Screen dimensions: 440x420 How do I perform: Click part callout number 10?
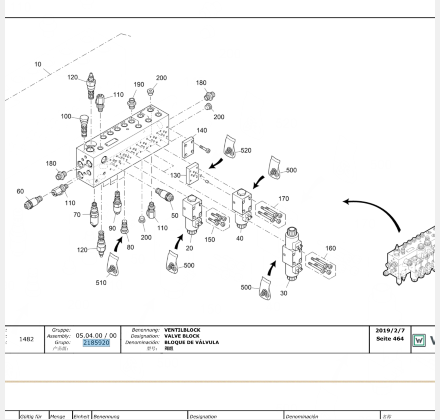(38, 64)
